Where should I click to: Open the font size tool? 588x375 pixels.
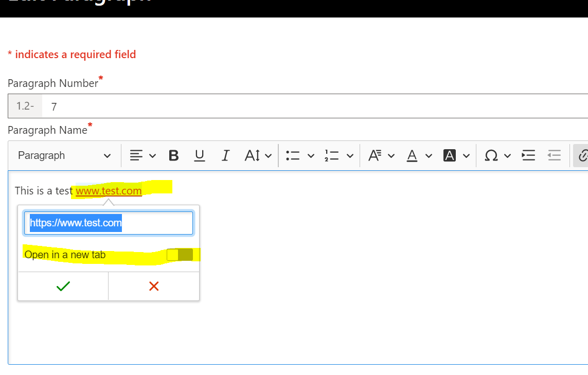(253, 155)
